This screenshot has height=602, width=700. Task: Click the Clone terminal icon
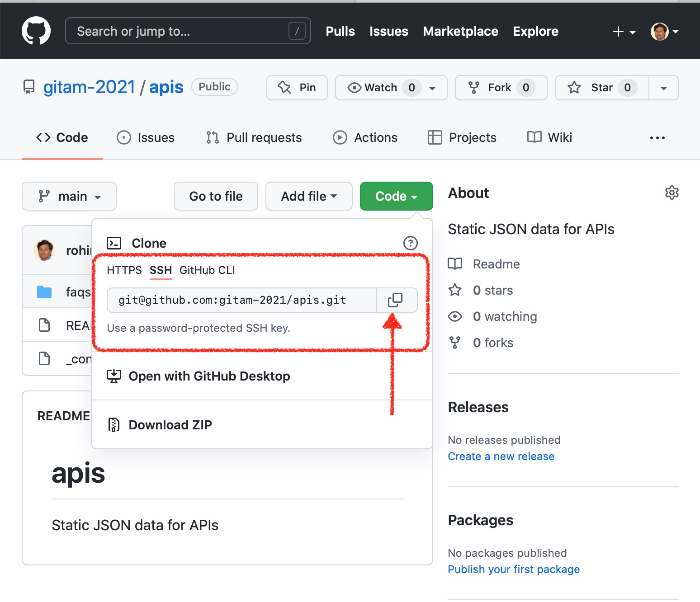[114, 243]
